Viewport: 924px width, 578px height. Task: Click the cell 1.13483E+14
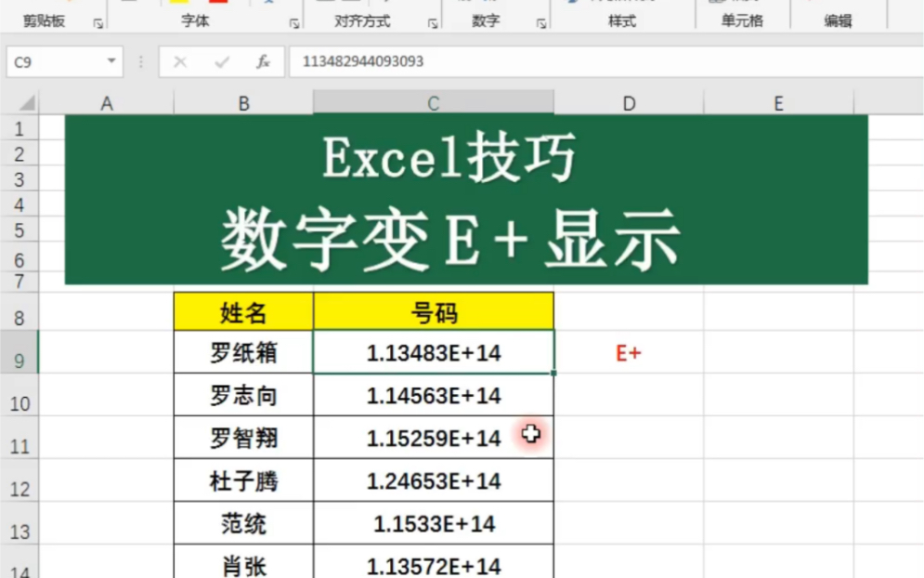(x=433, y=353)
